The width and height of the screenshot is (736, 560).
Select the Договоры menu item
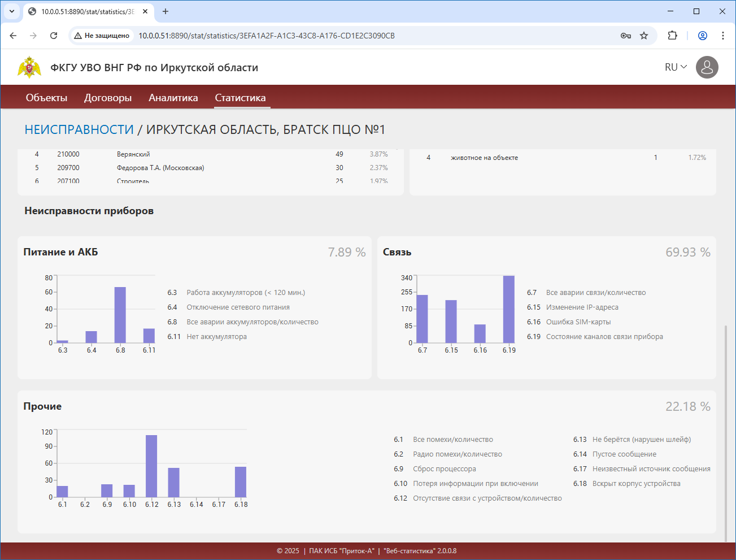coord(108,98)
